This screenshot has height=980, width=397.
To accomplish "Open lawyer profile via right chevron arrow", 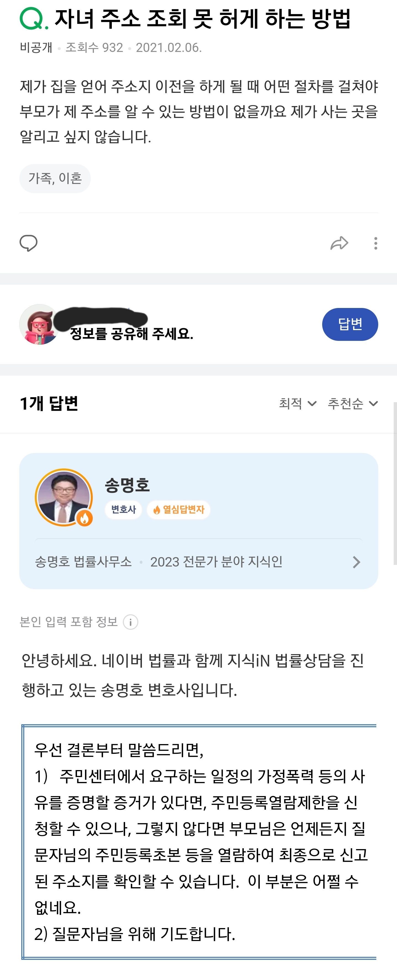I will [x=356, y=562].
